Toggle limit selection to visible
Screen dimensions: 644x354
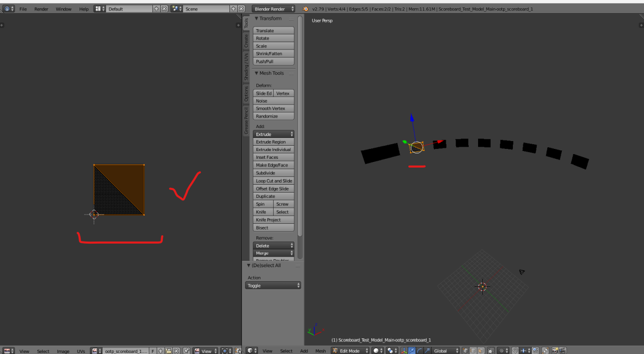pos(491,351)
